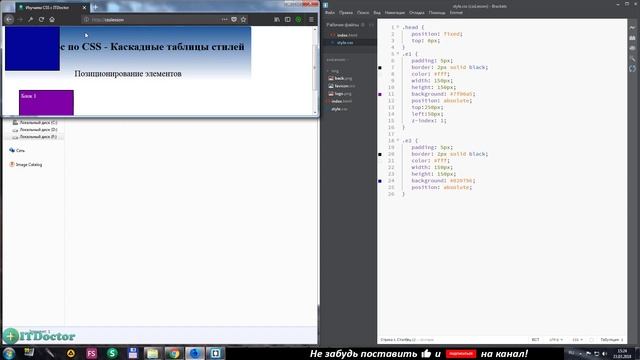Click the black border swatch on line 20
The width and height of the screenshot is (640, 360).
pyautogui.click(x=380, y=154)
